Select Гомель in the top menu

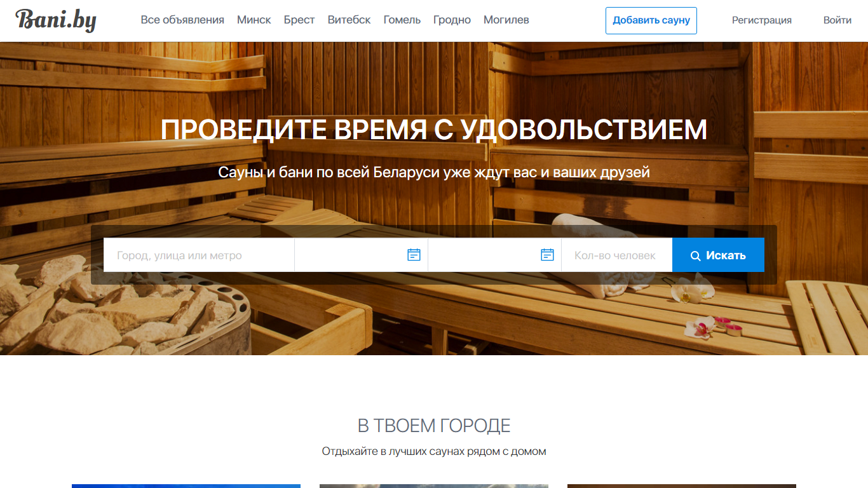[x=402, y=20]
